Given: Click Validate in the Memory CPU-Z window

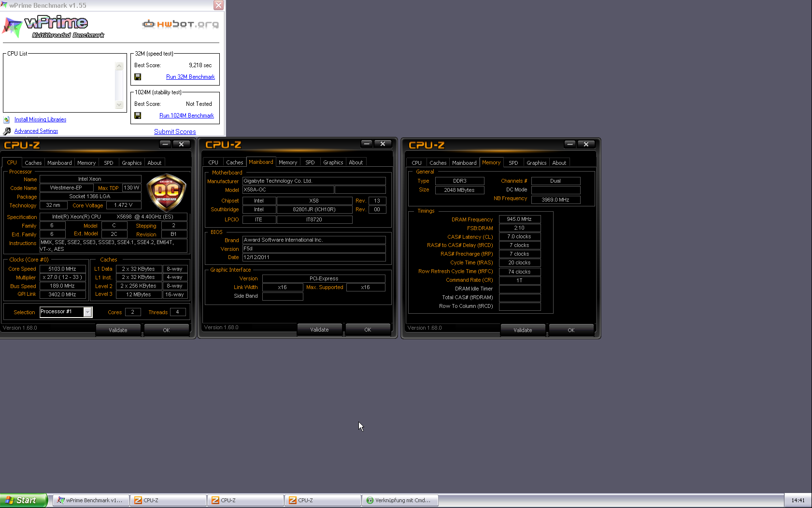Looking at the screenshot, I should pos(523,330).
